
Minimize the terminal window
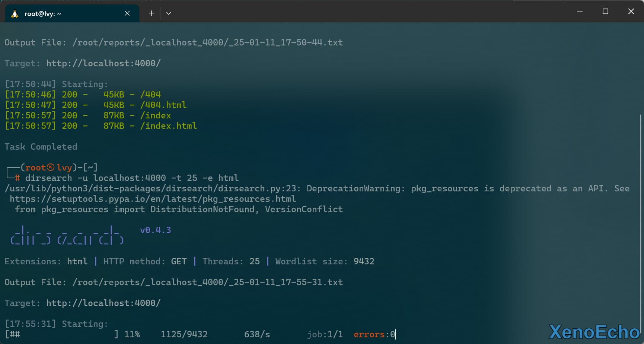(x=580, y=12)
